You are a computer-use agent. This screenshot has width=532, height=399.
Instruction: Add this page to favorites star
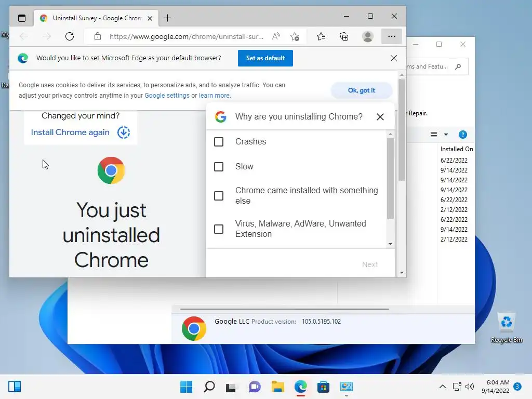click(295, 36)
